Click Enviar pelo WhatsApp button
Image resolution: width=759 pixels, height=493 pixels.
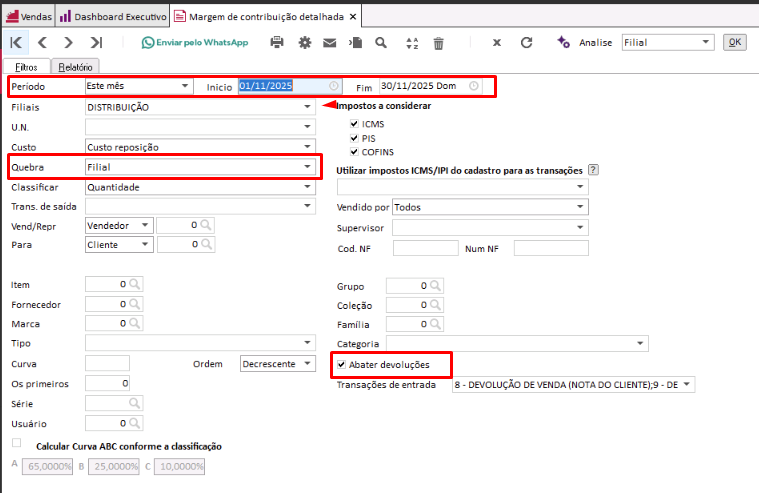[195, 43]
